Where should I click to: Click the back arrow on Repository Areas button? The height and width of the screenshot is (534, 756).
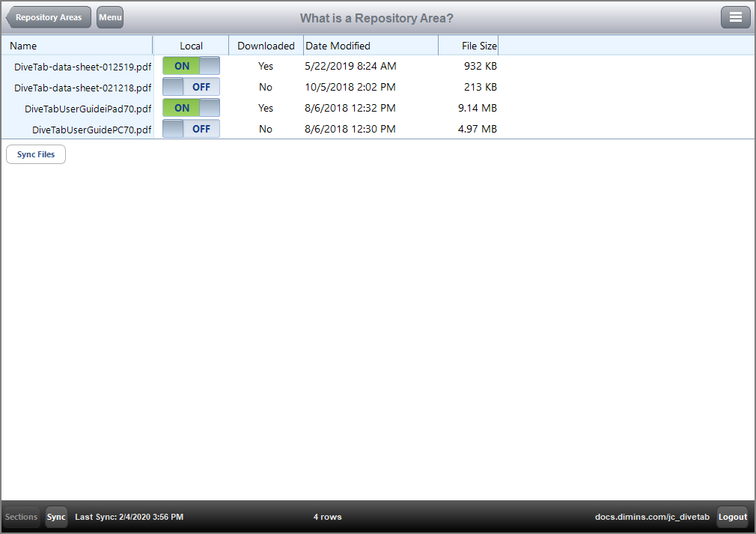point(11,16)
